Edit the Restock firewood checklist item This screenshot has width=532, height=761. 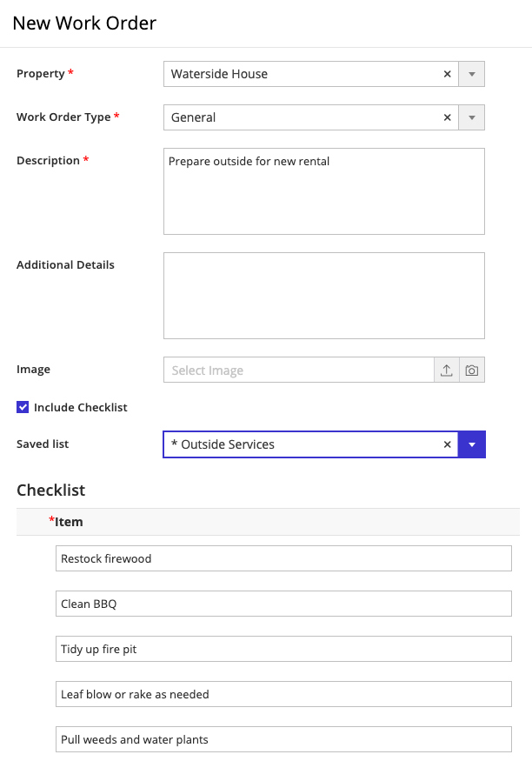[283, 558]
